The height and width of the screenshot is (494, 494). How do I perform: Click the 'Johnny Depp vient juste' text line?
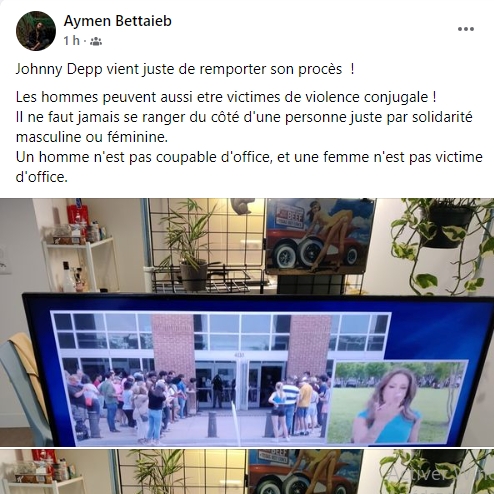click(x=185, y=69)
